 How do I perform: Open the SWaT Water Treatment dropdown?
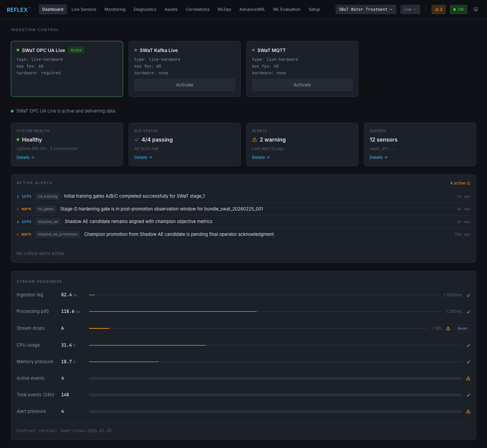[366, 9]
